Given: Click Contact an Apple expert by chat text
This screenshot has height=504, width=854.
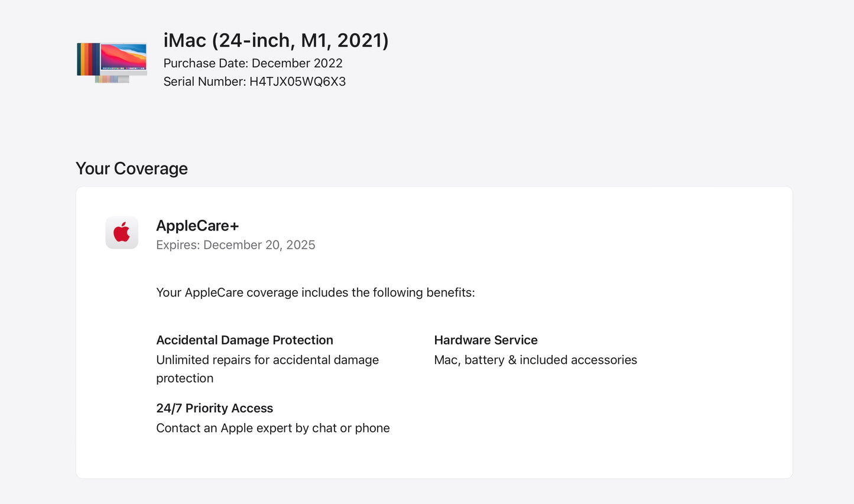Looking at the screenshot, I should point(272,428).
